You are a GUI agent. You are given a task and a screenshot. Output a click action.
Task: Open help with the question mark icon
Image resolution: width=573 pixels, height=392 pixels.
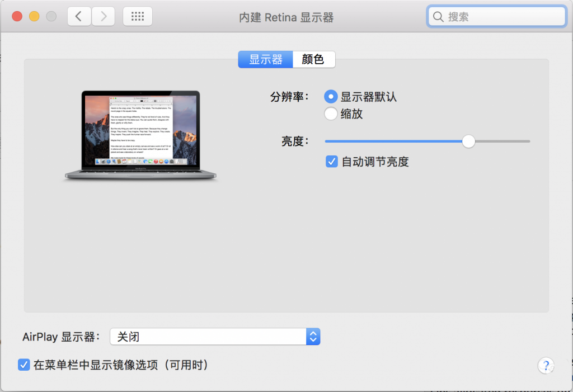coord(546,365)
